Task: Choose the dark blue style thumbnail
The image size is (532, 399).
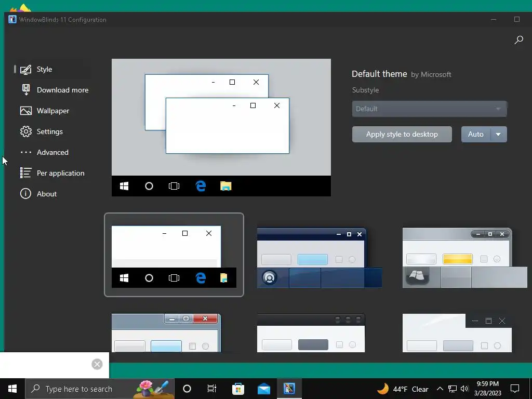Action: click(x=320, y=258)
